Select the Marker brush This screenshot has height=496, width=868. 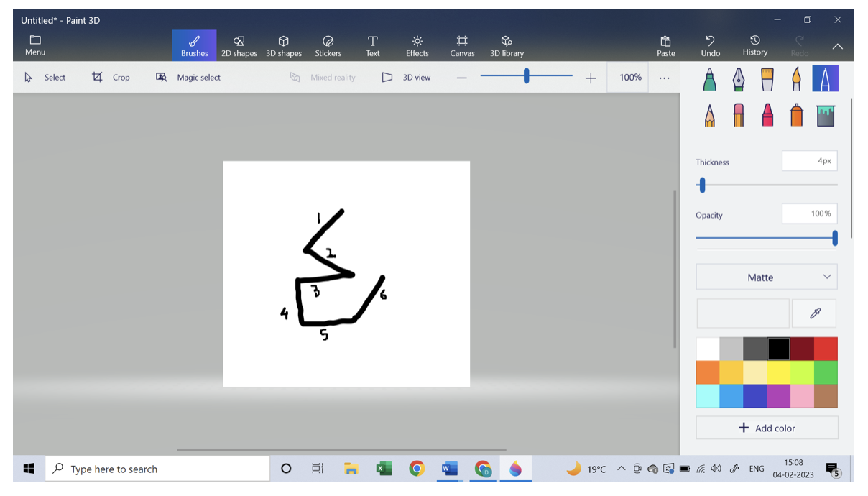tap(710, 79)
